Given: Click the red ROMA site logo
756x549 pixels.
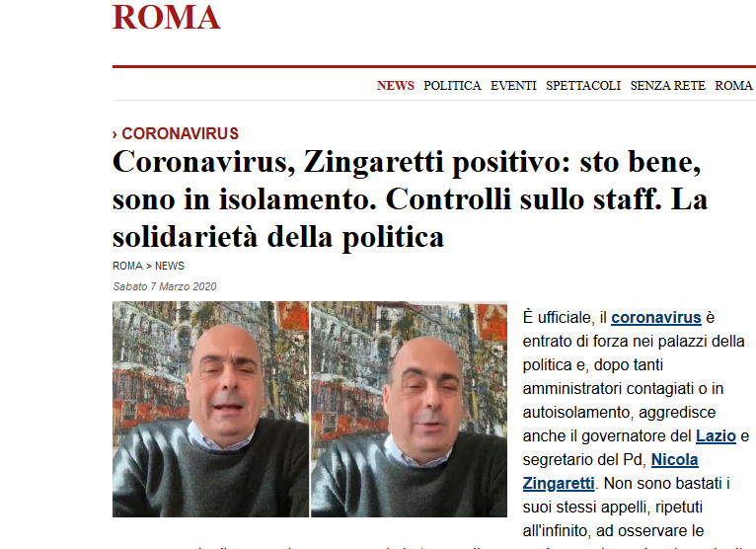Looking at the screenshot, I should click(x=167, y=18).
